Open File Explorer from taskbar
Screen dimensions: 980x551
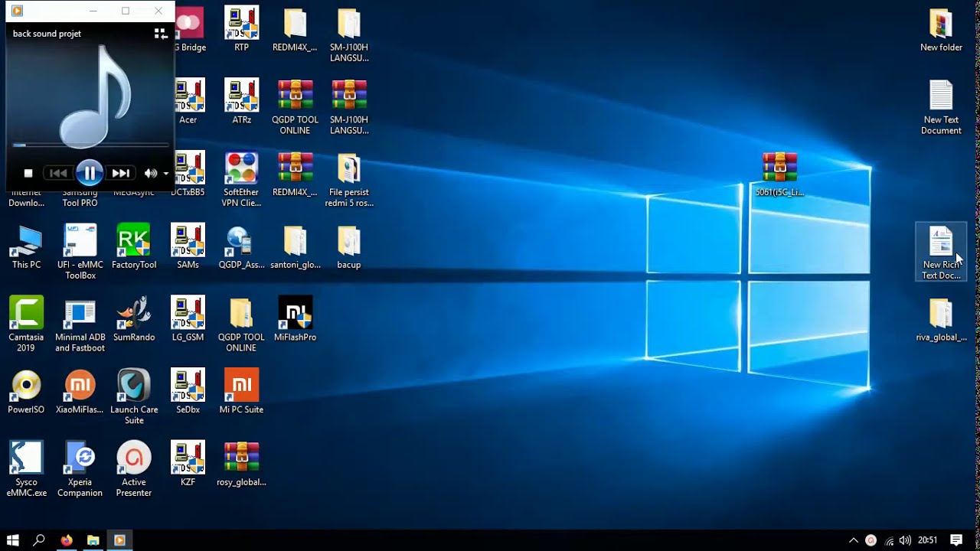[x=93, y=540]
